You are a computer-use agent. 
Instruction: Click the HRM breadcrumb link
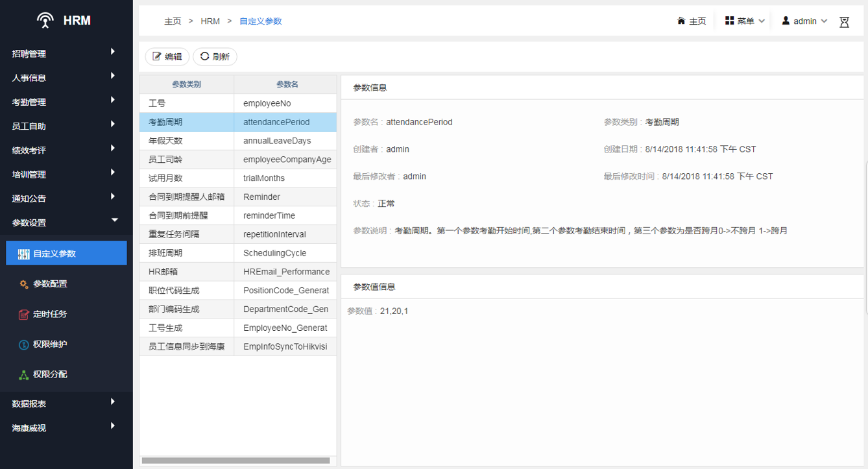click(x=210, y=21)
